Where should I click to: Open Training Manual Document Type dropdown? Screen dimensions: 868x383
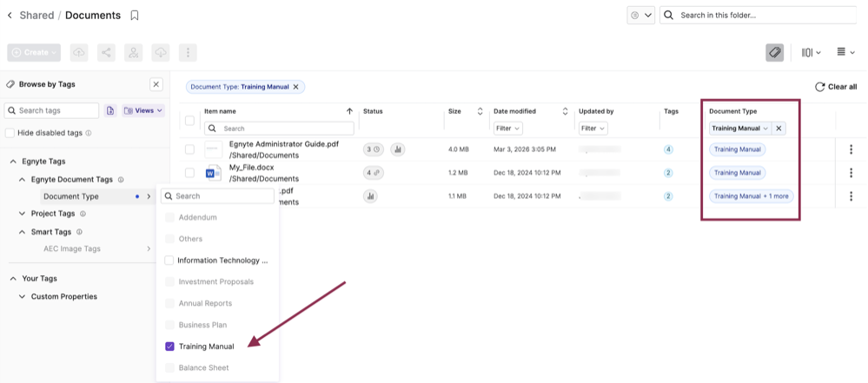tap(740, 129)
